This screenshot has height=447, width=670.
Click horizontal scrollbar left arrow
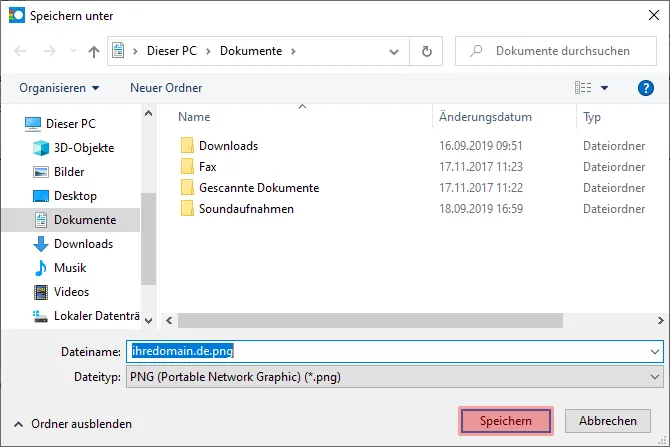pos(169,321)
